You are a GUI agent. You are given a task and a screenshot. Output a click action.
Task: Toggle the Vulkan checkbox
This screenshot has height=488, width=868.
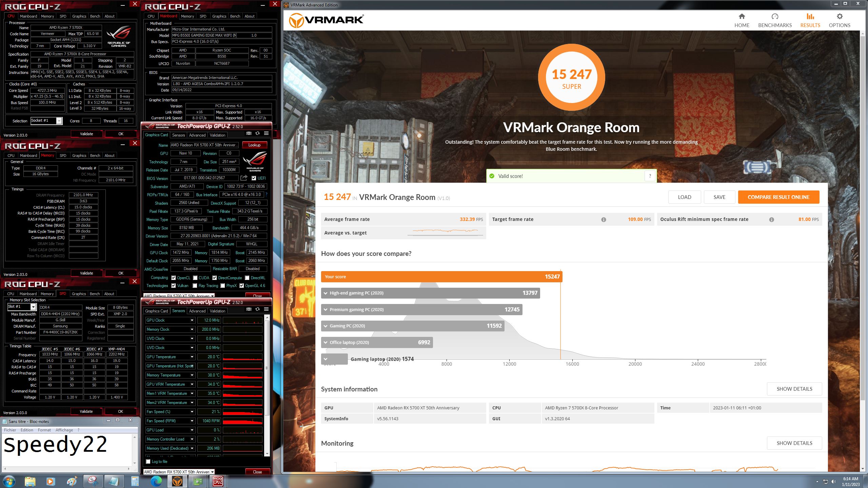click(174, 286)
